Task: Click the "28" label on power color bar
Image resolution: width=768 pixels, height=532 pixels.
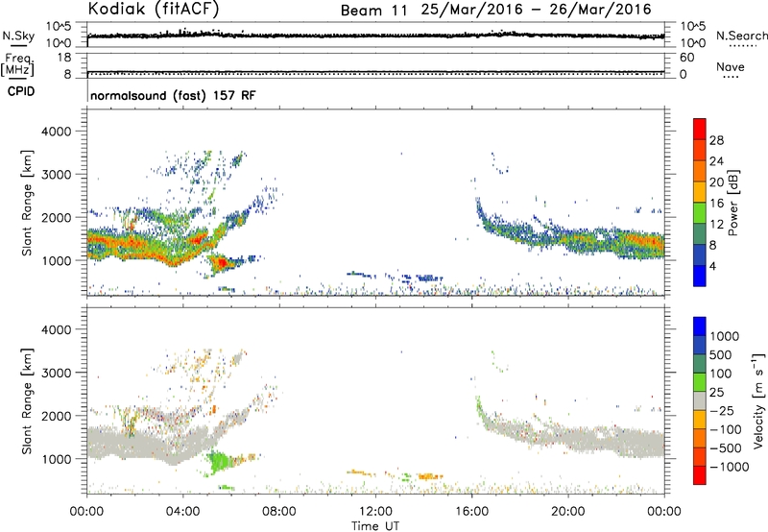Action: [x=716, y=140]
